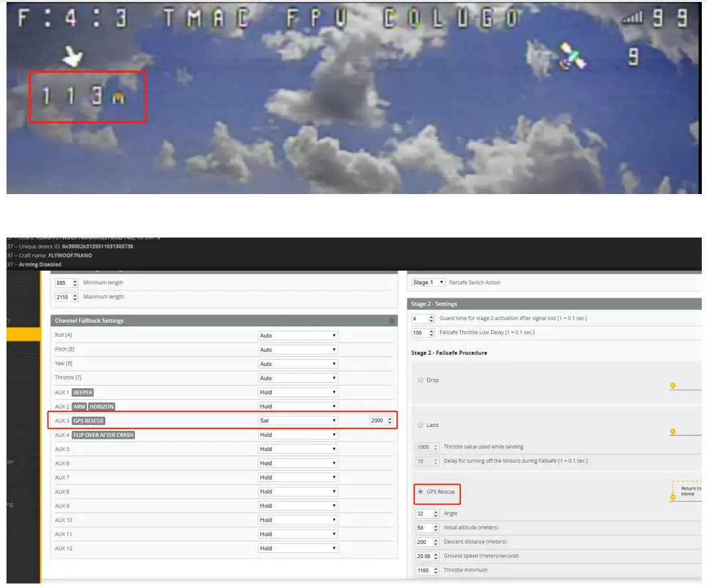Open the AUX 8 fallback dropdown
The width and height of the screenshot is (707, 588).
click(x=298, y=491)
